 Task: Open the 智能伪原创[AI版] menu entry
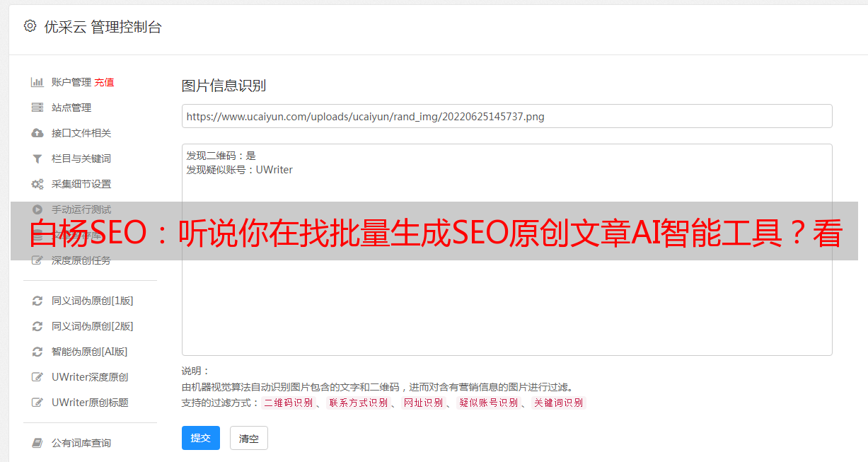89,352
